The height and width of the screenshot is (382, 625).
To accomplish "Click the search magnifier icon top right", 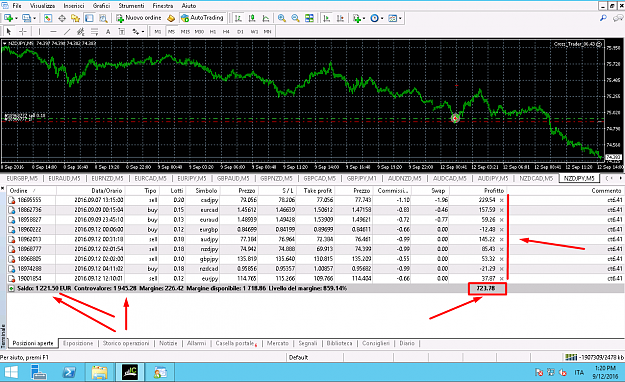I will 603,18.
